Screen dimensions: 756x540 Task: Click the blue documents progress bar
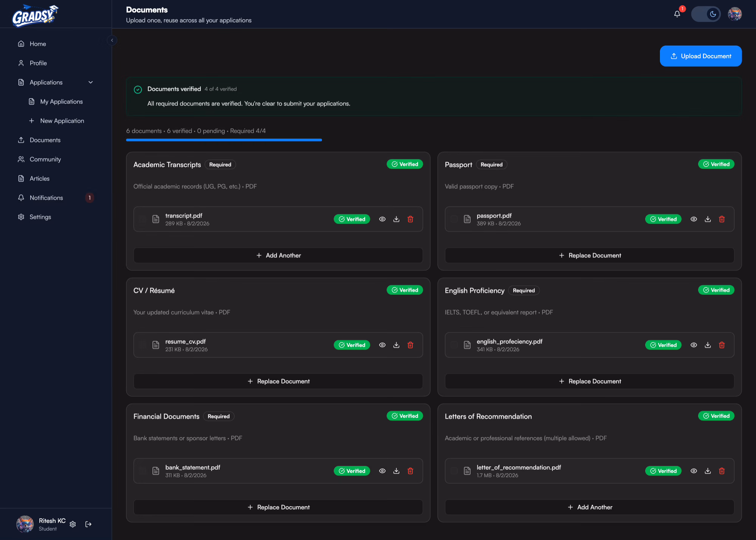pos(224,140)
